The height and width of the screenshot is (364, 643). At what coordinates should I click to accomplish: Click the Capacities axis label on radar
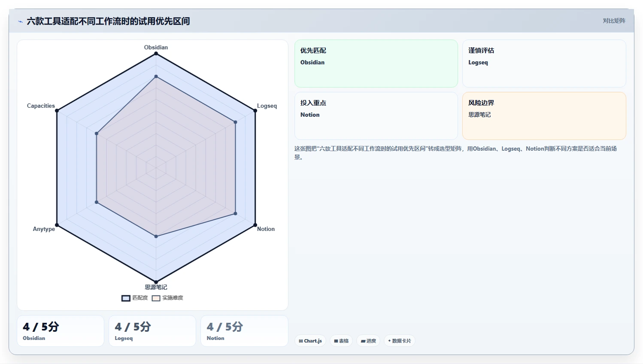[x=41, y=106]
